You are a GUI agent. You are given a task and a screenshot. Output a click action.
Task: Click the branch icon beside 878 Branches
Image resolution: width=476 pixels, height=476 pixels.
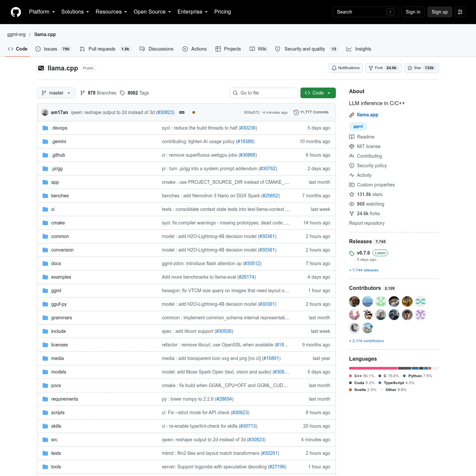pyautogui.click(x=83, y=93)
